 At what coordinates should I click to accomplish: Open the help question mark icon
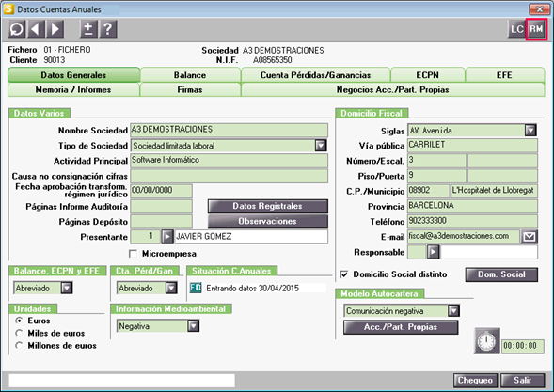pyautogui.click(x=108, y=29)
